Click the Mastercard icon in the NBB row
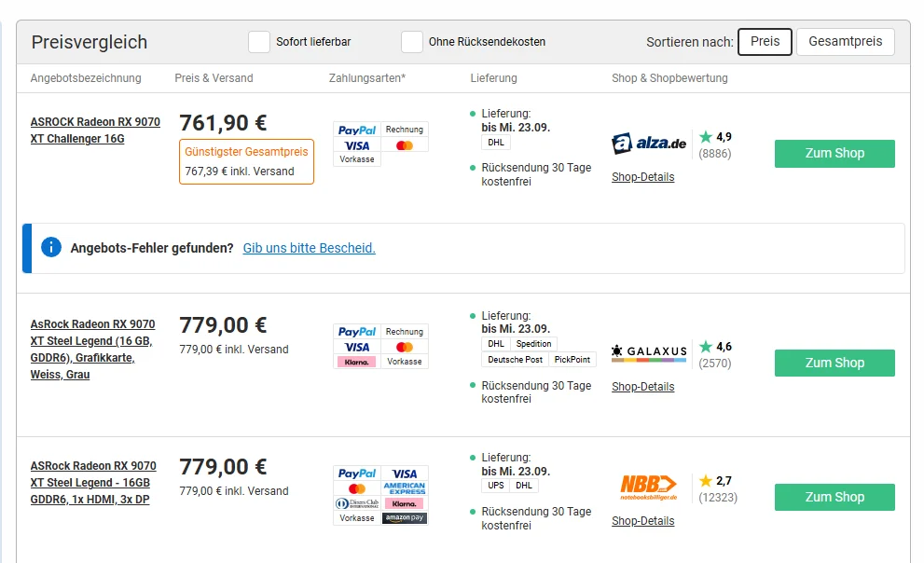This screenshot has height=563, width=924. 357,488
